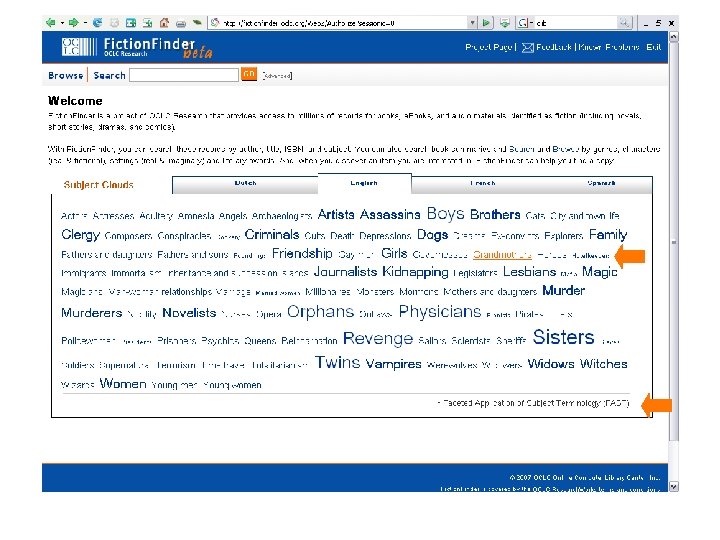
Task: Click the Feedback envelope icon
Action: [528, 47]
